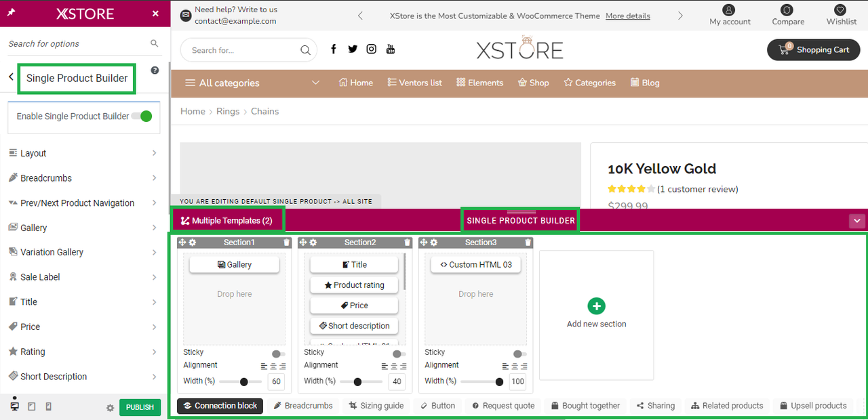Open Ventors list menu item
Viewport: 868px width, 420px height.
[414, 83]
